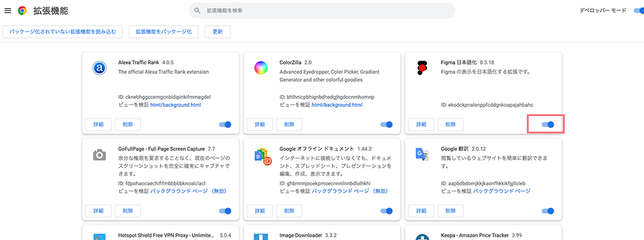Image resolution: width=644 pixels, height=240 pixels.
Task: Focus the 拡張機能を検索 search field
Action: [321, 11]
